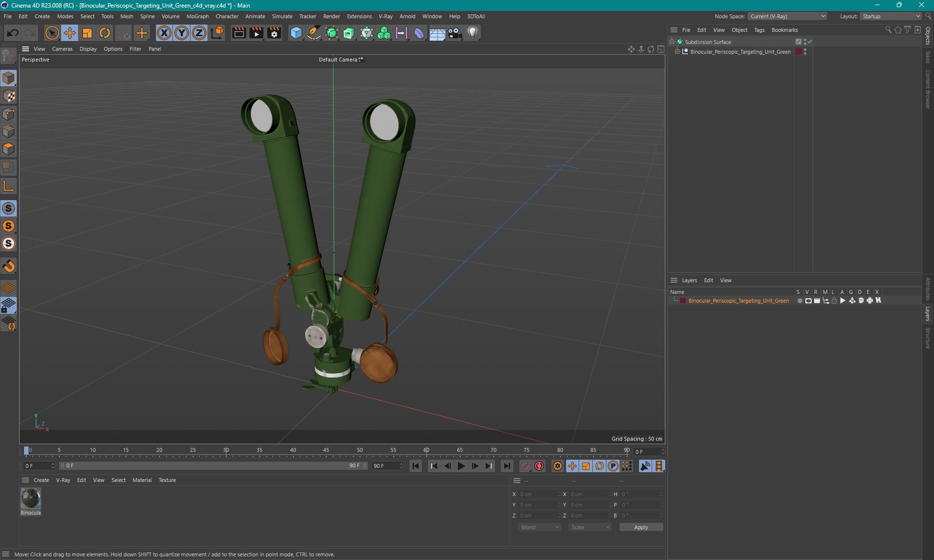
Task: Open the viewport Cameras menu
Action: point(62,49)
